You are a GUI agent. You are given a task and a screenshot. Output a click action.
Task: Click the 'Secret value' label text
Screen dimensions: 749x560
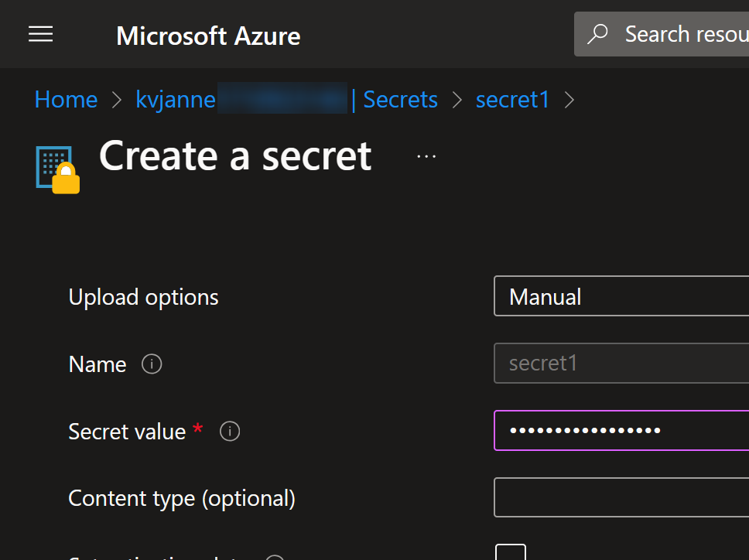tap(127, 432)
